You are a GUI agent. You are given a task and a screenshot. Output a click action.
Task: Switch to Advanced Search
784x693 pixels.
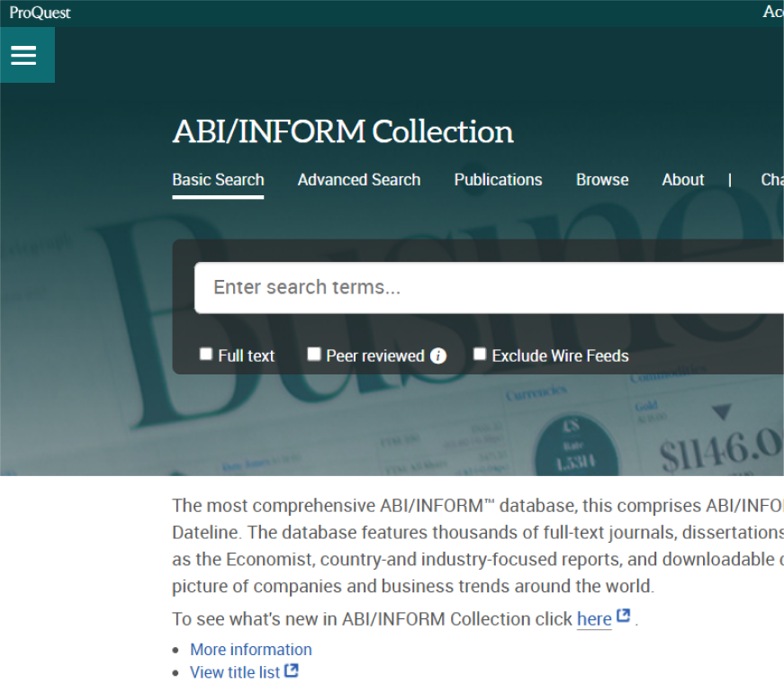359,180
